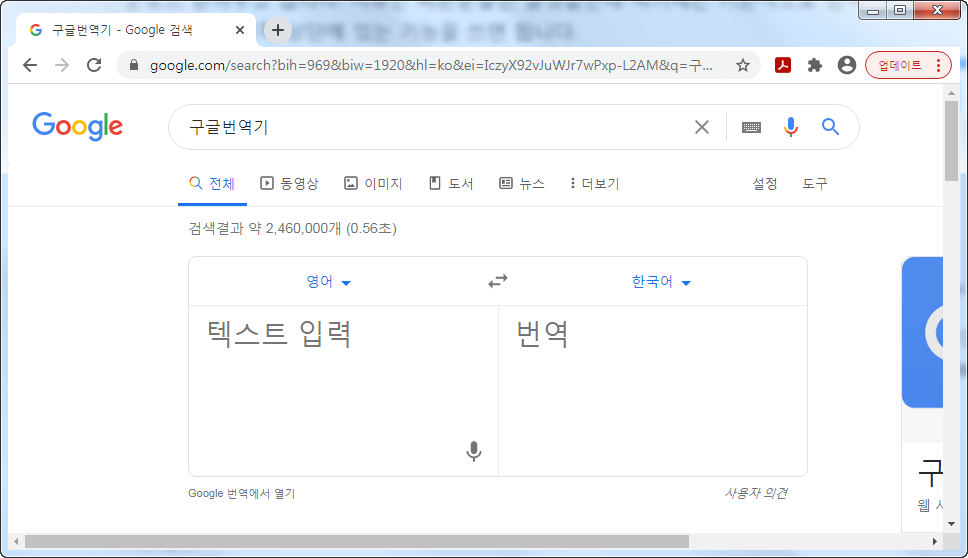Click the 번역 translation output area
The height and width of the screenshot is (558, 968).
(653, 391)
